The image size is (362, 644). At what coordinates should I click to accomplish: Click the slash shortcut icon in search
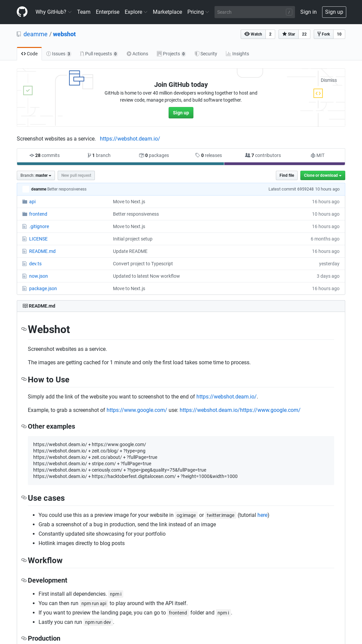(289, 12)
